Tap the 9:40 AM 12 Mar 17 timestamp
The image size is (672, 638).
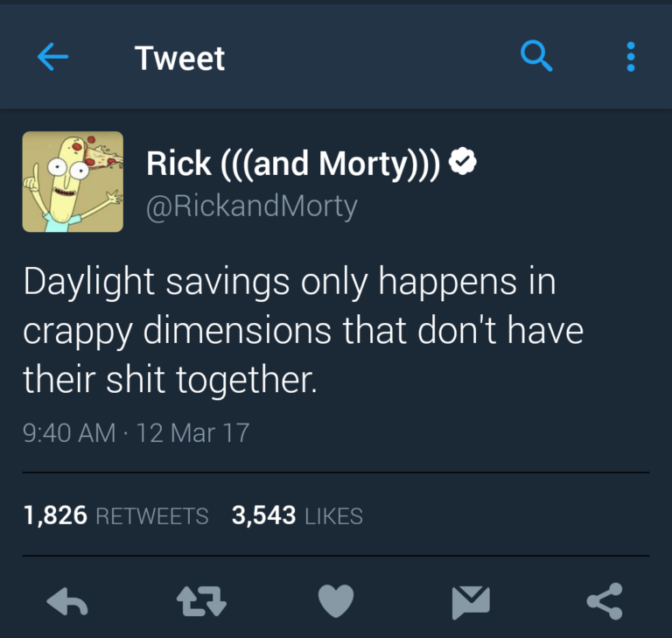pyautogui.click(x=136, y=432)
